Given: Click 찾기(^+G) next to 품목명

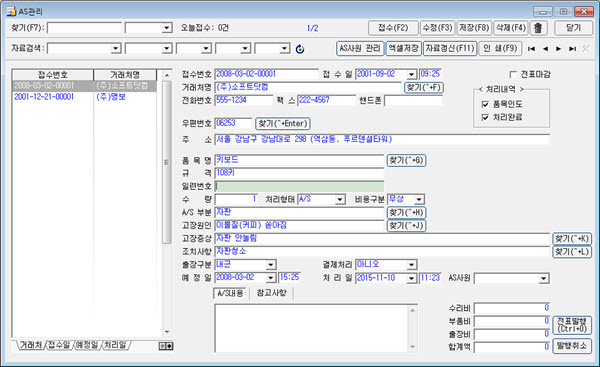Looking at the screenshot, I should point(406,160).
